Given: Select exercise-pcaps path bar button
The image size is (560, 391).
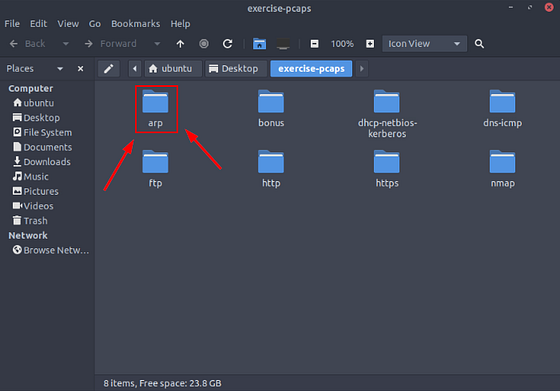Looking at the screenshot, I should tap(311, 69).
